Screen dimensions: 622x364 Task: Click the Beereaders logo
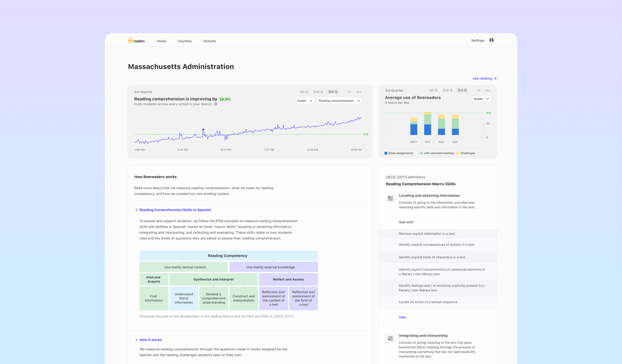[x=136, y=40]
